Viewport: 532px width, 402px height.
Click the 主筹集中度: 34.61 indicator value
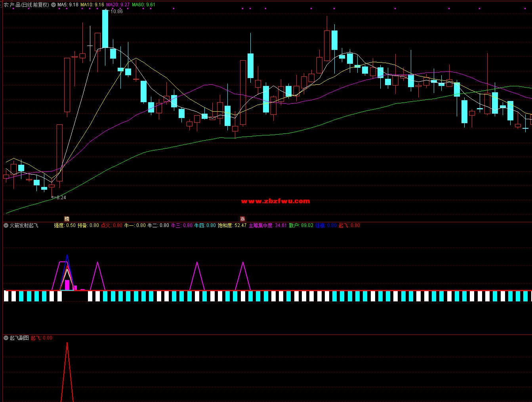click(x=267, y=225)
